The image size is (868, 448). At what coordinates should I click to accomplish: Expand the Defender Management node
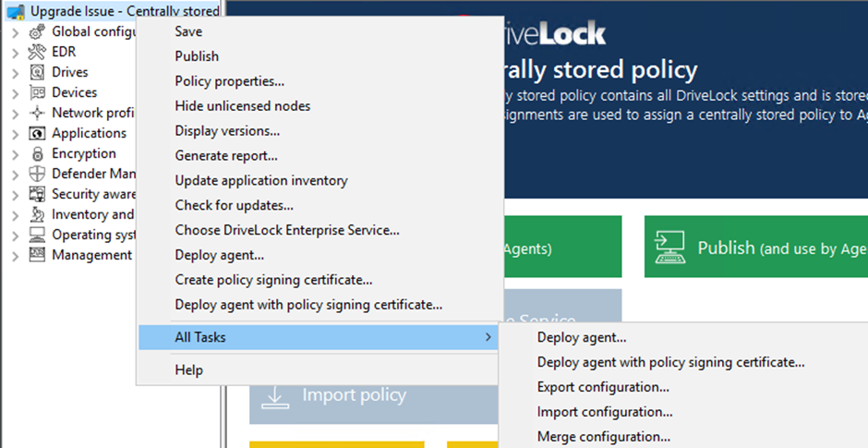(x=16, y=175)
